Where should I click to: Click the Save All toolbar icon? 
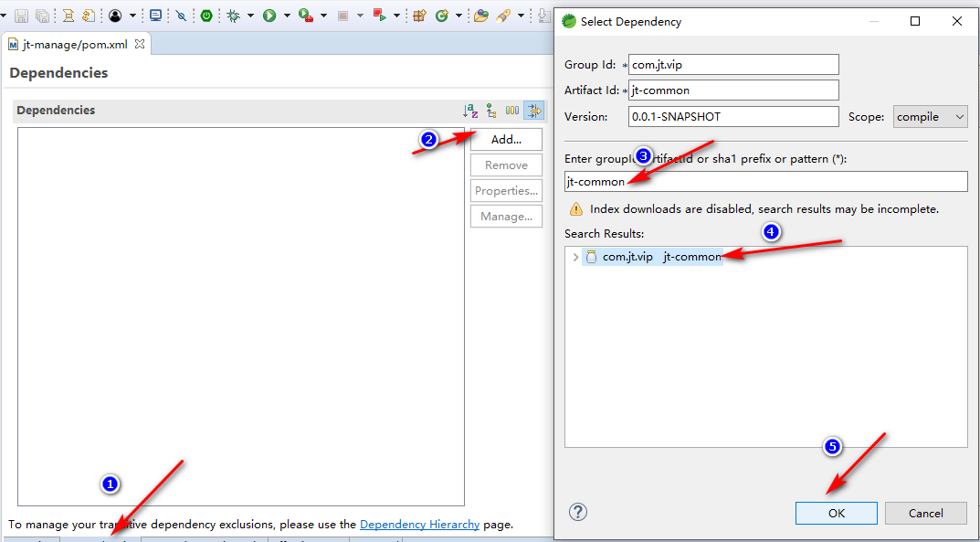43,16
